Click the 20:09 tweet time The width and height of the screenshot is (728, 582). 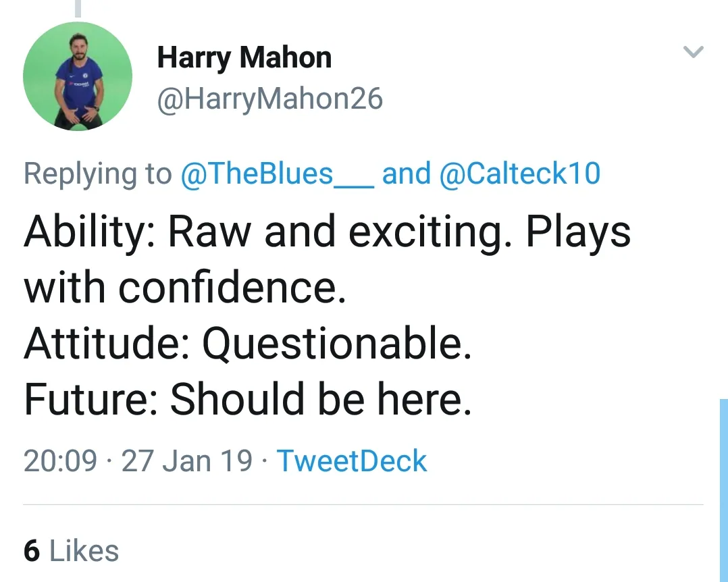coord(60,461)
